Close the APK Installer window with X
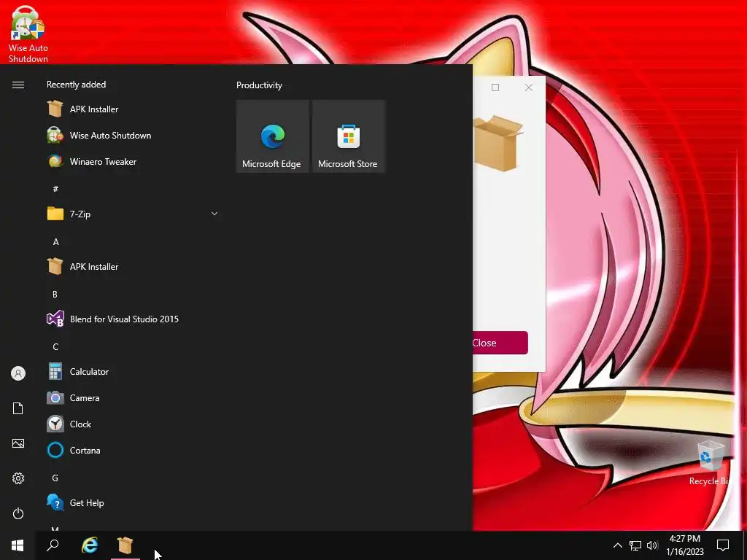Image resolution: width=747 pixels, height=560 pixels. [x=528, y=87]
